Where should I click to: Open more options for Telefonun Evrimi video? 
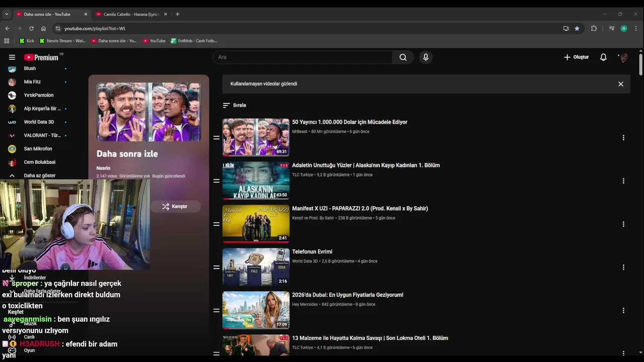click(x=623, y=267)
